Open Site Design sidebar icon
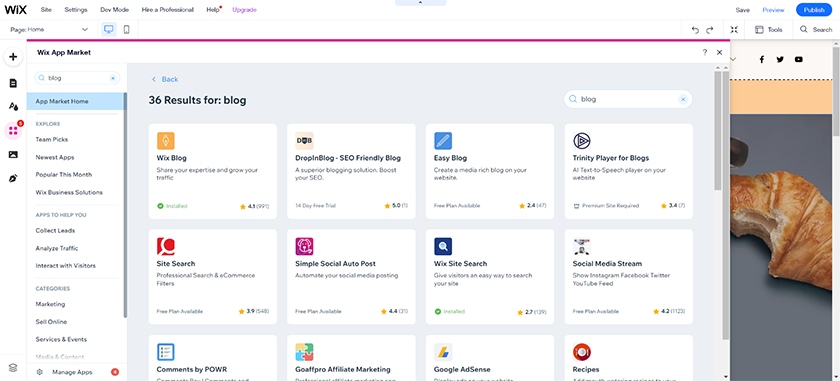The height and width of the screenshot is (381, 840). [13, 106]
